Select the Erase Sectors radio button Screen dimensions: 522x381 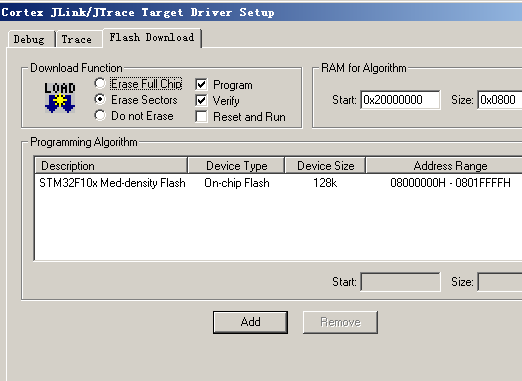click(x=100, y=99)
